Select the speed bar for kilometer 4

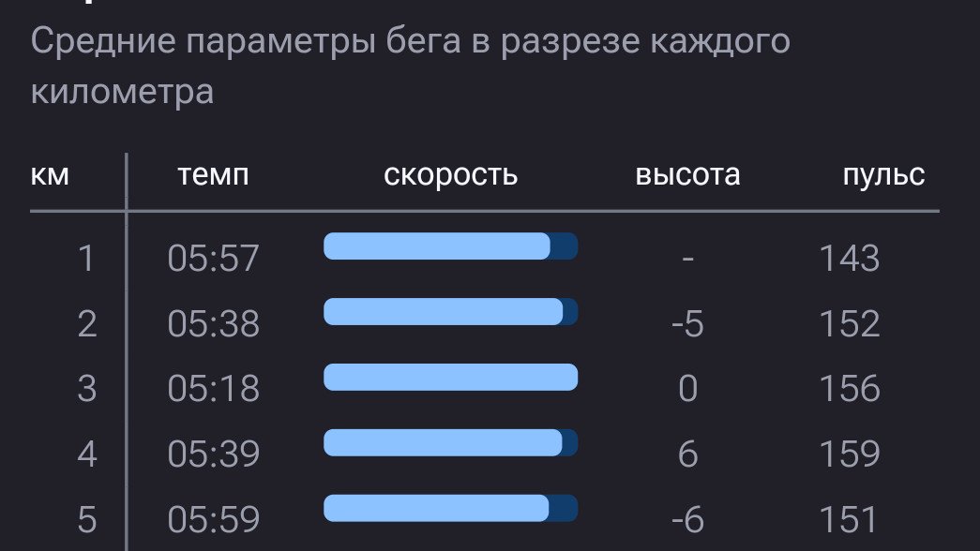pyautogui.click(x=451, y=443)
